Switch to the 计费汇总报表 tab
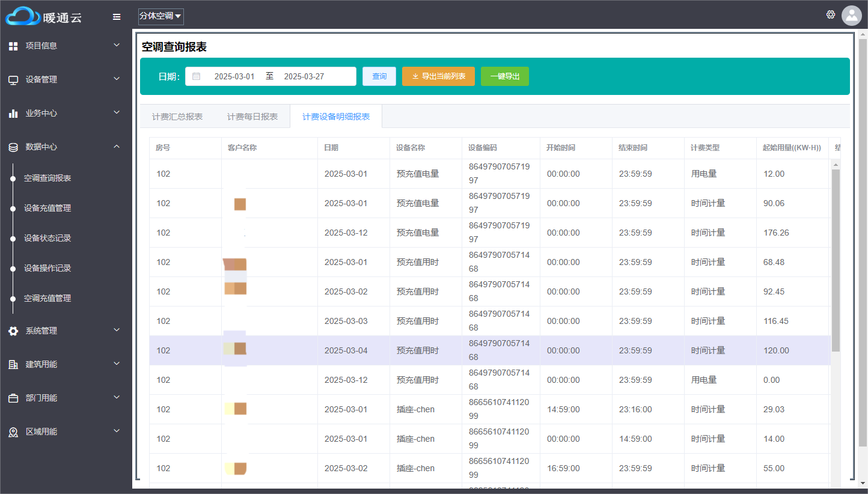 [177, 117]
